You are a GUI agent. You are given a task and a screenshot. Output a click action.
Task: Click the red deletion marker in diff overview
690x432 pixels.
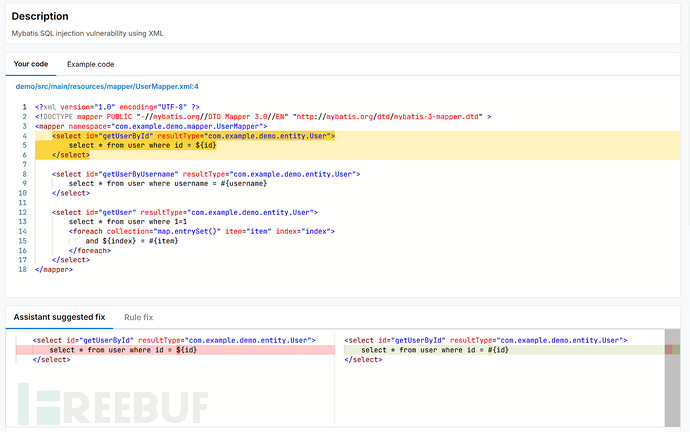click(669, 349)
